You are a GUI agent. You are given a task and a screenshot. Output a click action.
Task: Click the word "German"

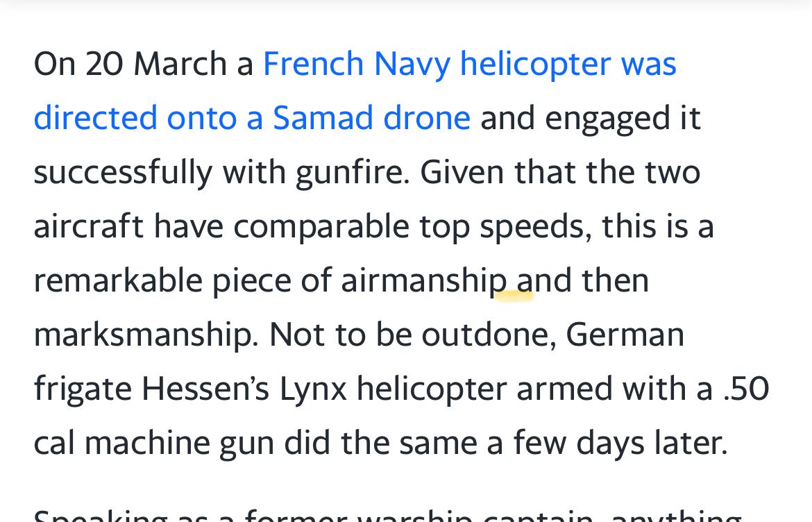point(625,335)
